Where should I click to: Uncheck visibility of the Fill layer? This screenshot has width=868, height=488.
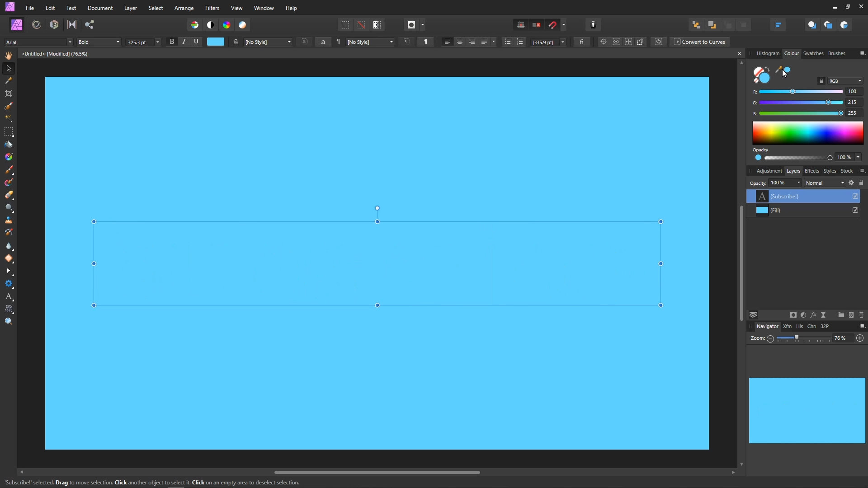[x=855, y=210]
